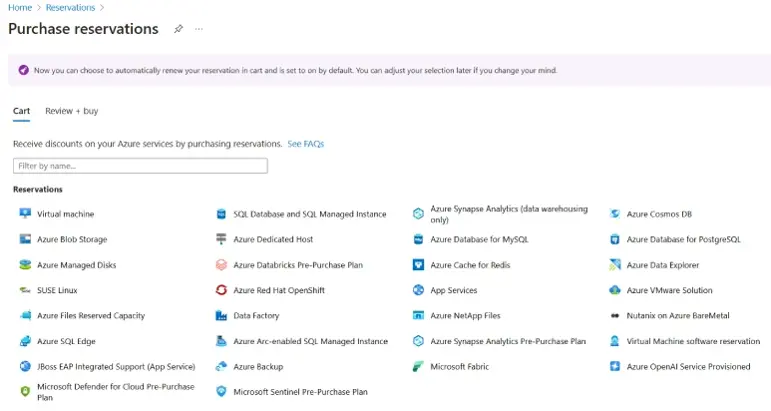
Task: Click the Azure Cosmos DB icon
Action: pos(615,214)
